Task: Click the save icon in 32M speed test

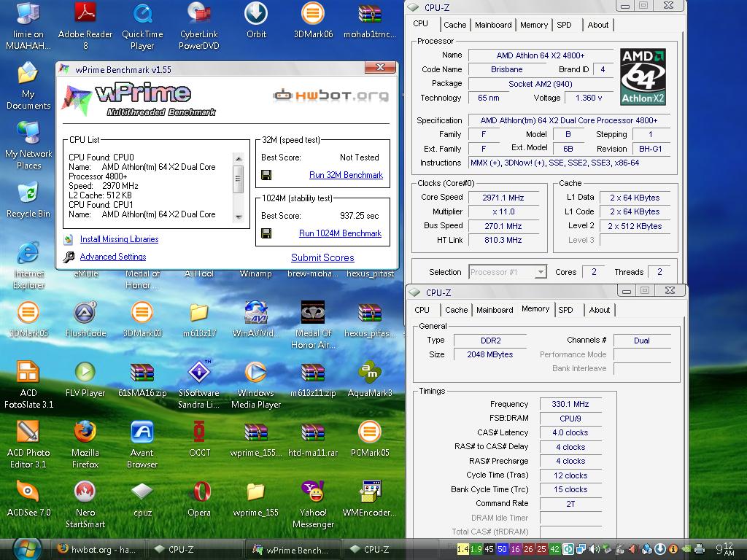Action: tap(266, 175)
